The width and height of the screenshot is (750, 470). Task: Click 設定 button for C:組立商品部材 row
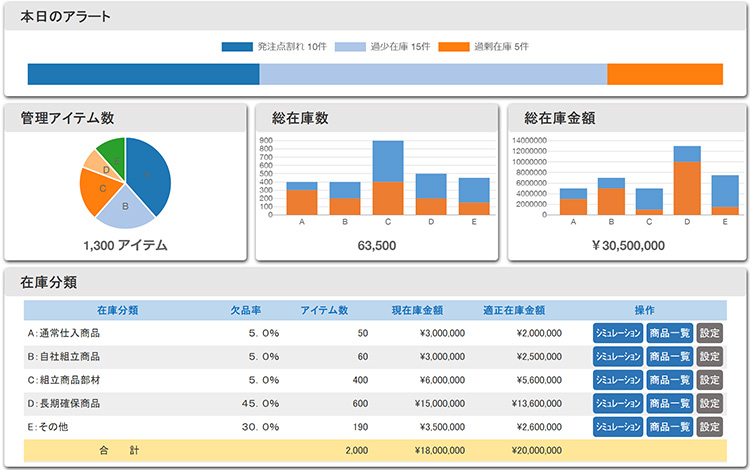tap(709, 380)
